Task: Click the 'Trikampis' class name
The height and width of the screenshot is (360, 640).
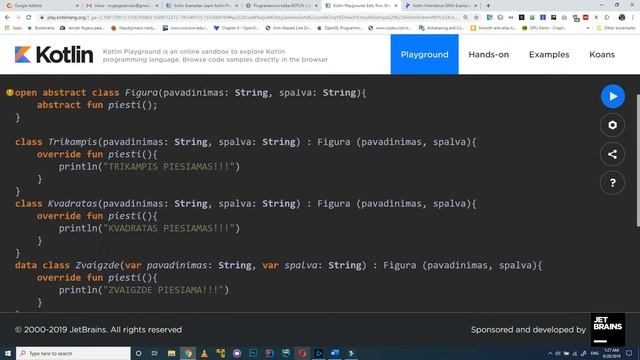Action: tap(73, 142)
